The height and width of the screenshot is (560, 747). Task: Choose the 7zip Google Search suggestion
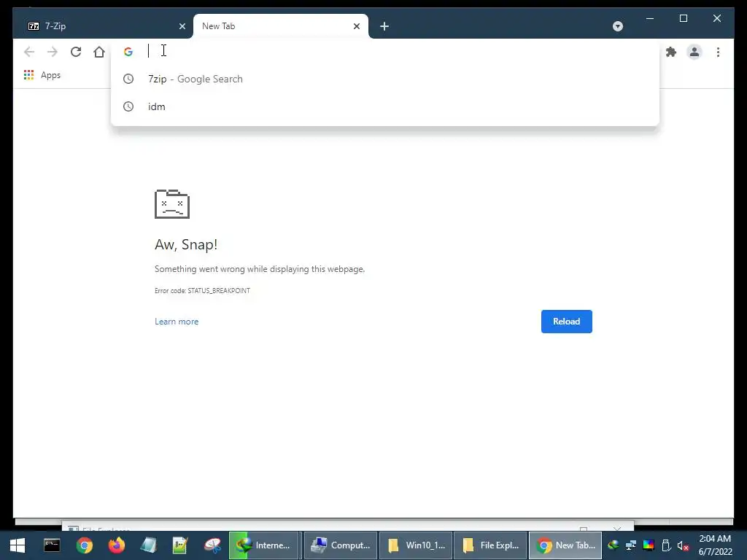pos(385,79)
